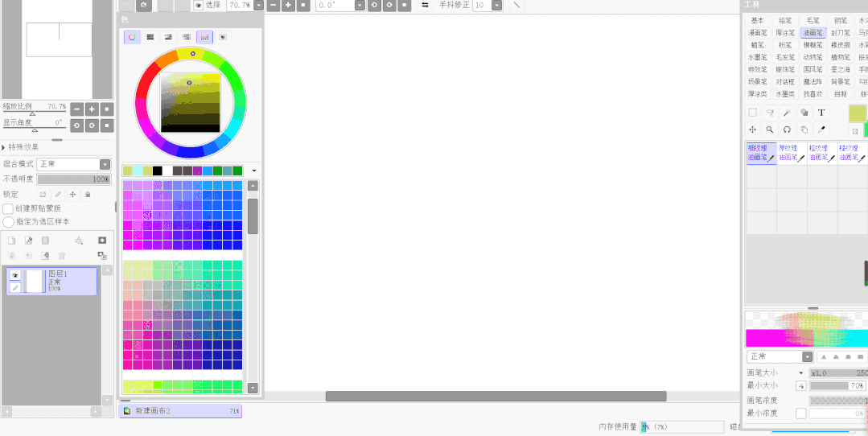Screen dimensions: 868x436
Task: Create a new linework layer
Action: tap(29, 241)
